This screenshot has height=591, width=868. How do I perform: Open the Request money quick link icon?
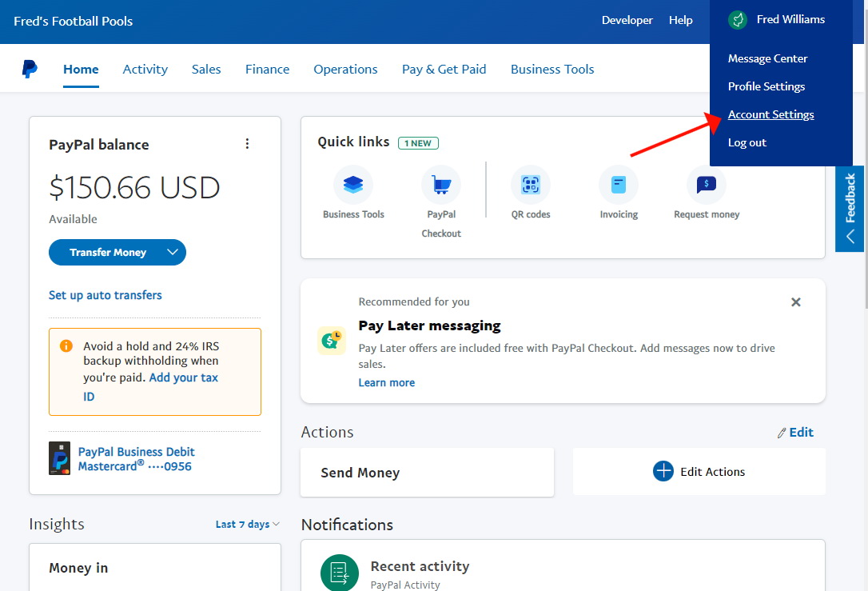(707, 185)
